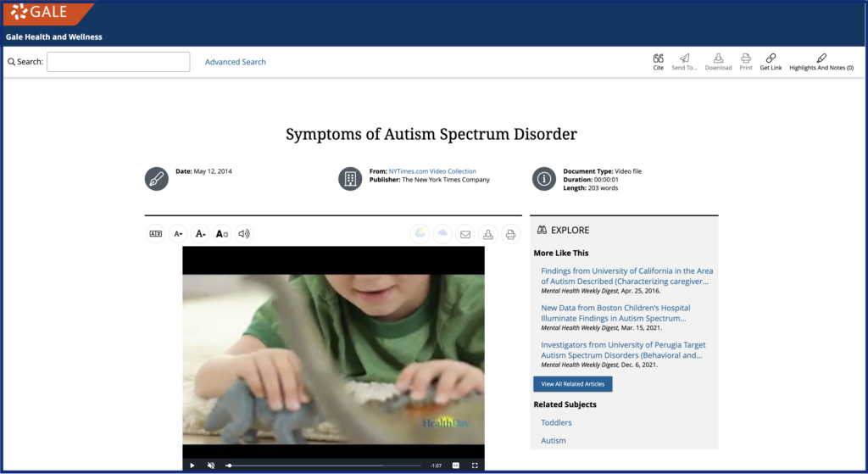Click the listen speaker icon above video

(x=244, y=234)
